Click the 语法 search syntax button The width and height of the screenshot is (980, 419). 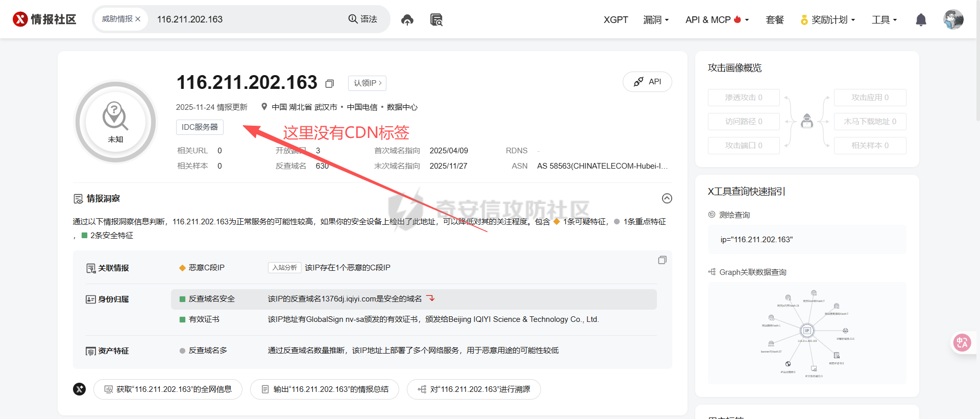point(362,19)
